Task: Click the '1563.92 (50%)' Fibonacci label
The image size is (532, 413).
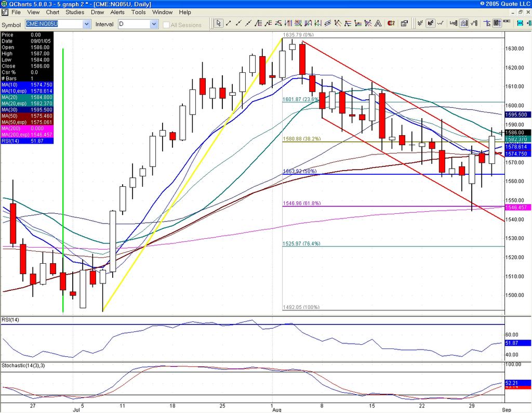Action: (x=300, y=171)
